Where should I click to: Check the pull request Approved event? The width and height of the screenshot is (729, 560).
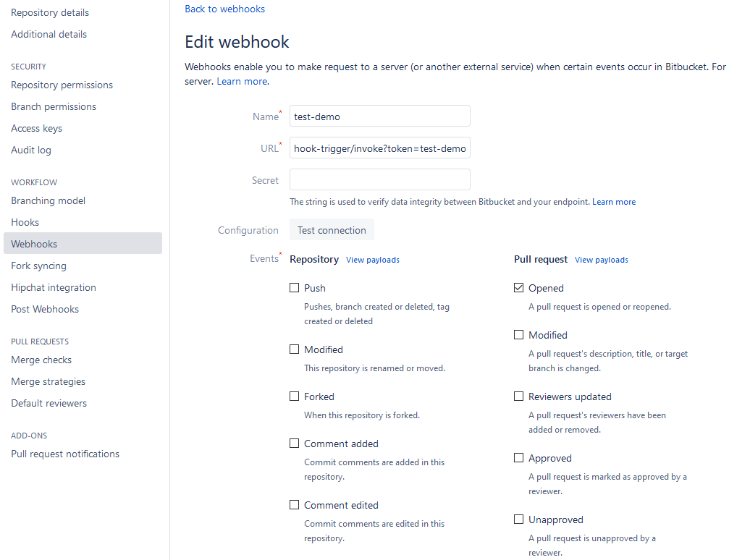coord(518,458)
